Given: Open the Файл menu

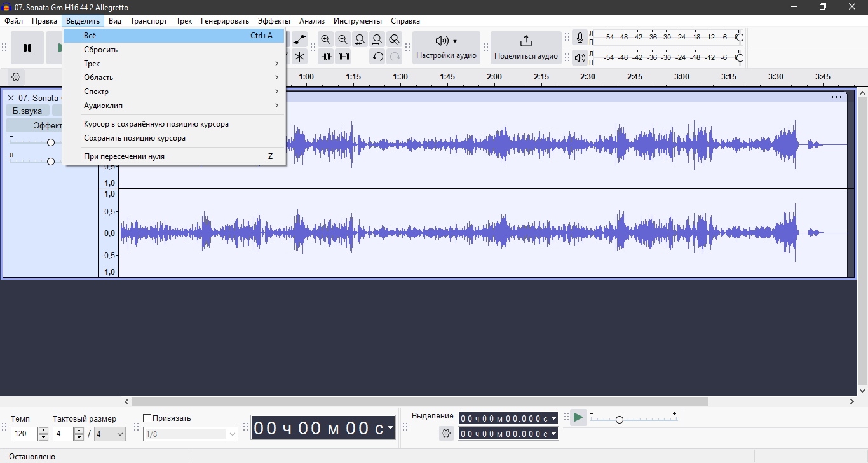Looking at the screenshot, I should (14, 21).
